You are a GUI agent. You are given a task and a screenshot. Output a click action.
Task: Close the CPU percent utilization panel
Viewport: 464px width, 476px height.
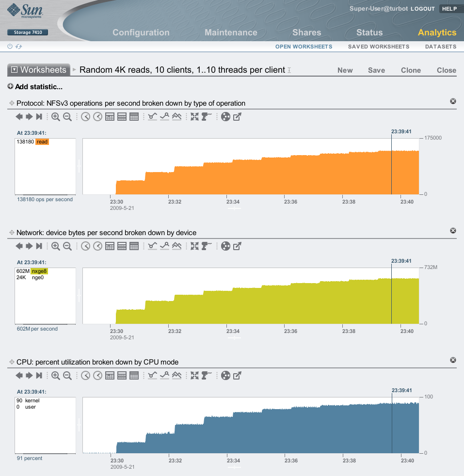click(453, 360)
